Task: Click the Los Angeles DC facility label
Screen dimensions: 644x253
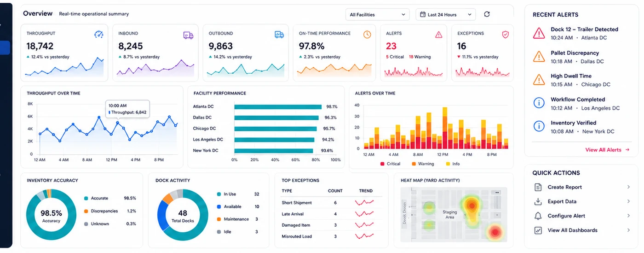Action: point(208,140)
